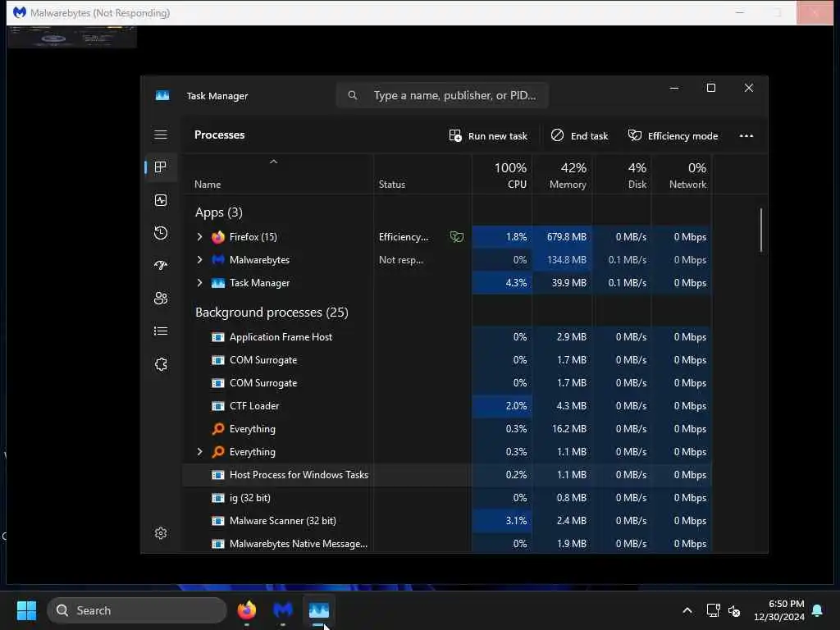Click the Task Manager taskbar icon
The width and height of the screenshot is (840, 630).
coord(319,610)
